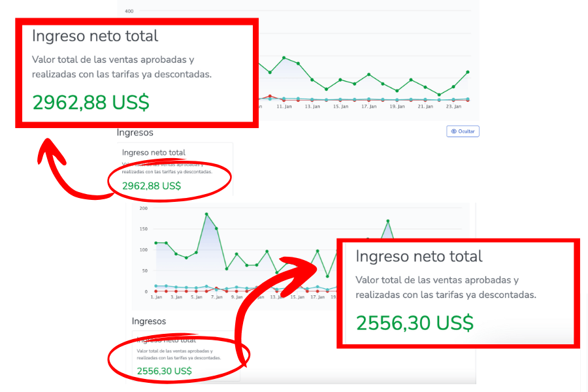Select the large 2962,88 US$ callout amount
Viewport: 588px width, 392px height.
pos(91,103)
